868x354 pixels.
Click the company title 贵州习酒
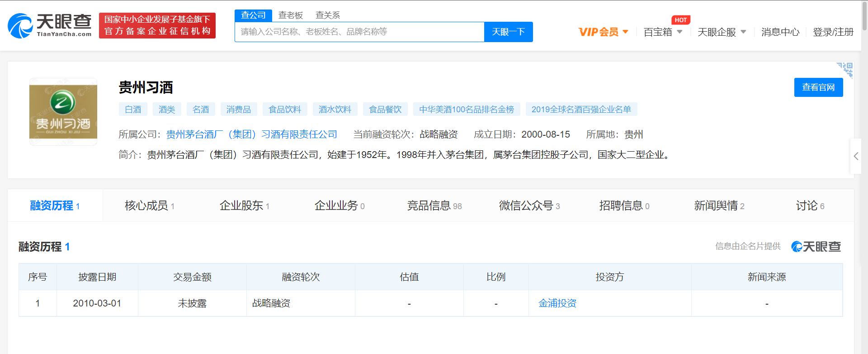click(146, 87)
